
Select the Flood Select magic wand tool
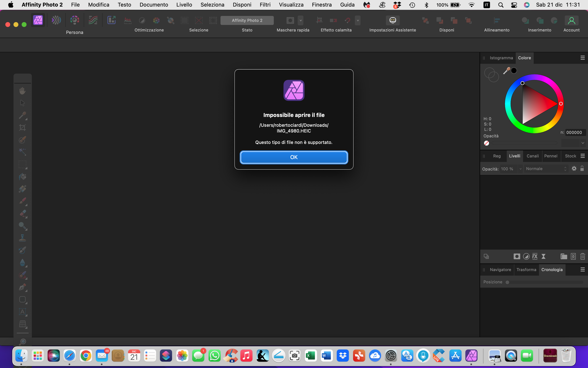pyautogui.click(x=22, y=152)
